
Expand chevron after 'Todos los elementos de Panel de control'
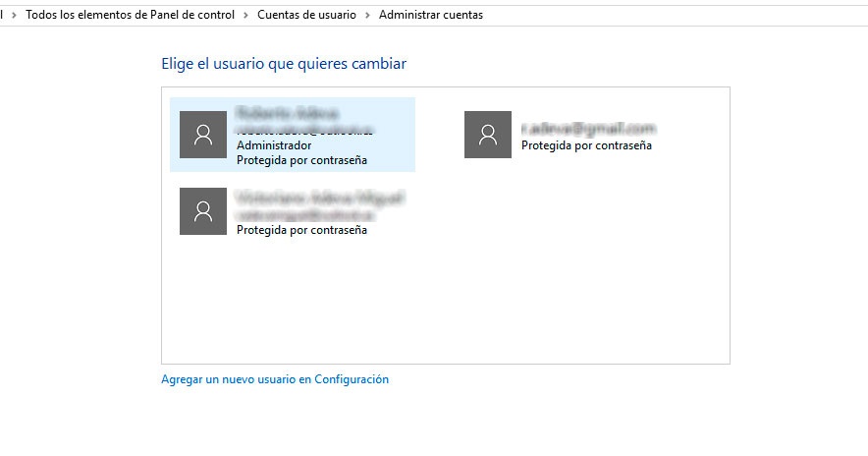point(245,16)
